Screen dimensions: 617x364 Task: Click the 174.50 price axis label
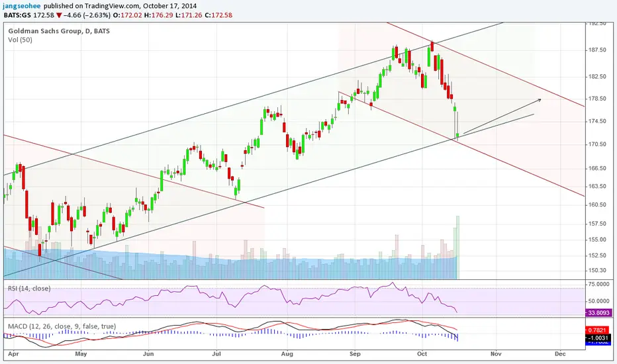(597, 121)
